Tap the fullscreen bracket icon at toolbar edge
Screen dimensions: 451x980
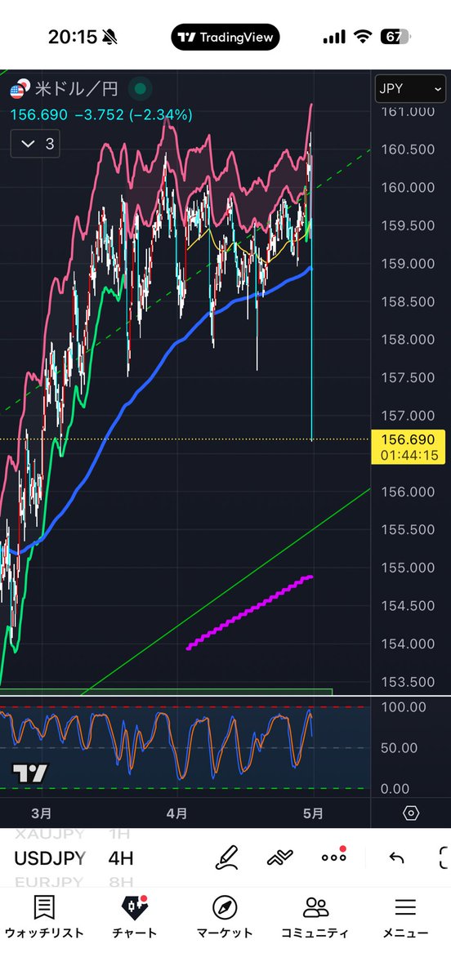[444, 857]
